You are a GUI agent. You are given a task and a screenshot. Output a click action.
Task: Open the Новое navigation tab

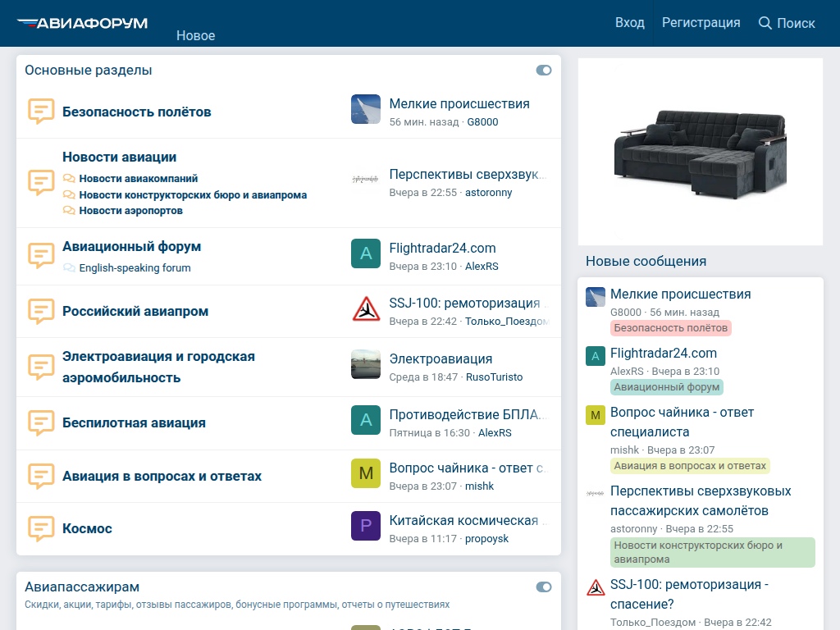point(195,35)
